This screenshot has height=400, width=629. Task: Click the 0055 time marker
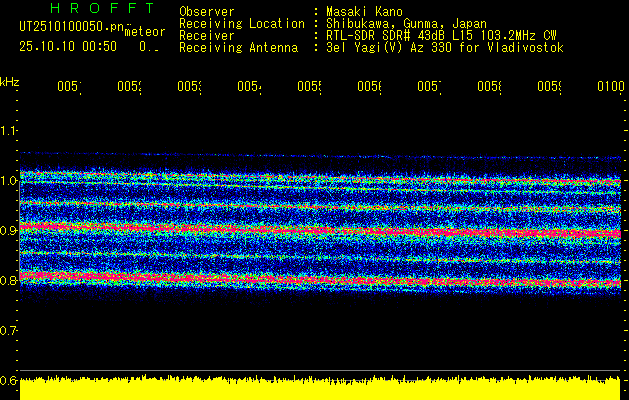(310, 86)
